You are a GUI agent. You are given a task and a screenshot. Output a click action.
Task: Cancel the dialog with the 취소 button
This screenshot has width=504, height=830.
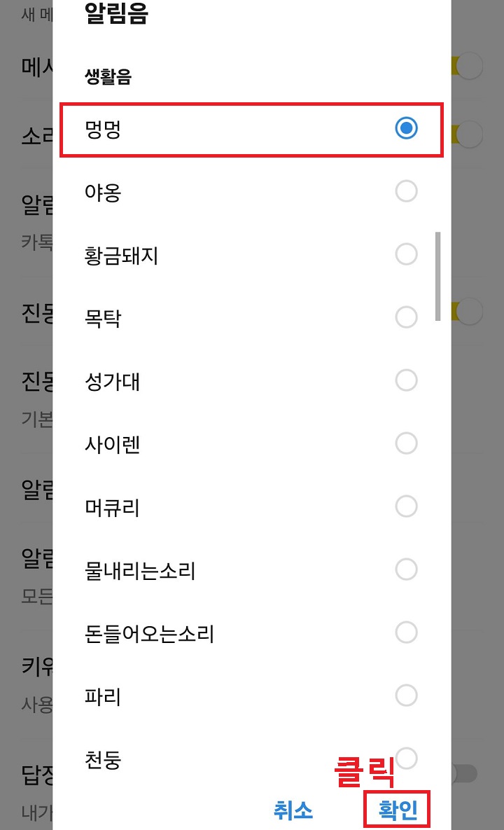click(293, 810)
